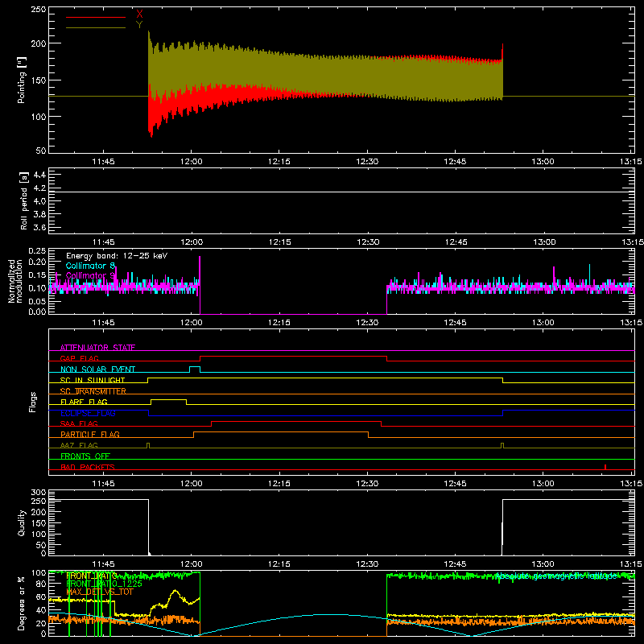Image resolution: width=644 pixels, height=644 pixels.
Task: Click the yellow FRONT_RATIO legend label
Action: [91, 576]
